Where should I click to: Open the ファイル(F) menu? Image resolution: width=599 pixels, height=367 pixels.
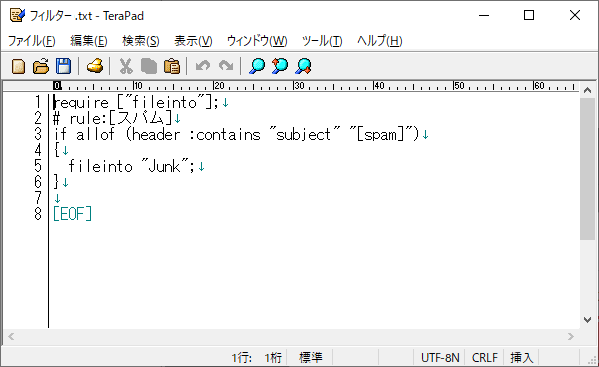32,41
